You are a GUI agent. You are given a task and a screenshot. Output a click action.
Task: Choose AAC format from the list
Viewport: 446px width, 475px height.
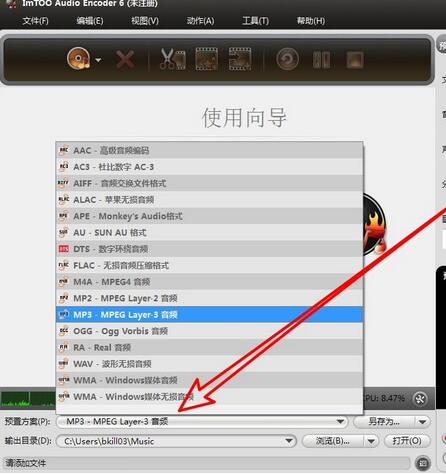coord(209,150)
